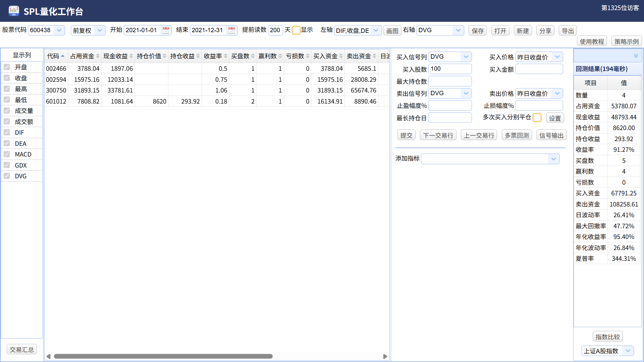Open the 使用教程 tutorial
The image size is (644, 362).
click(592, 42)
